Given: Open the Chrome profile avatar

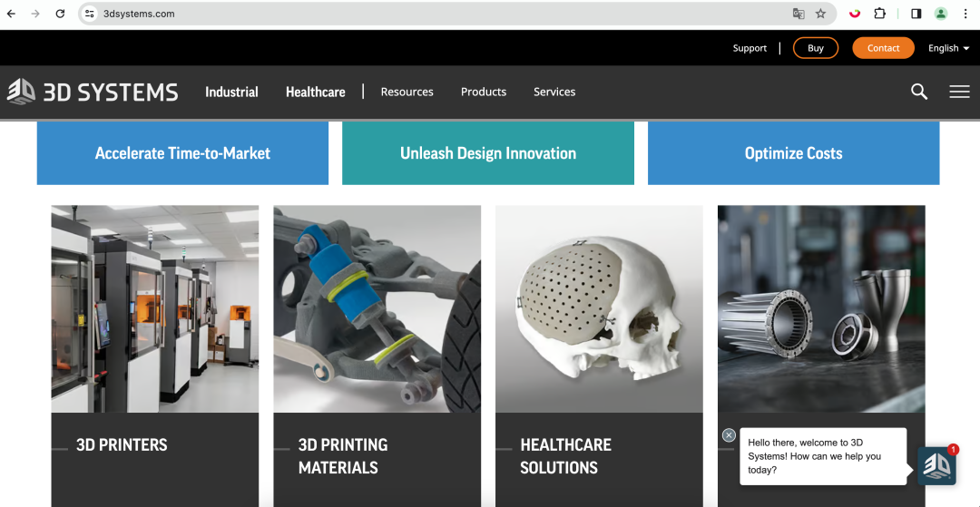Looking at the screenshot, I should (941, 14).
